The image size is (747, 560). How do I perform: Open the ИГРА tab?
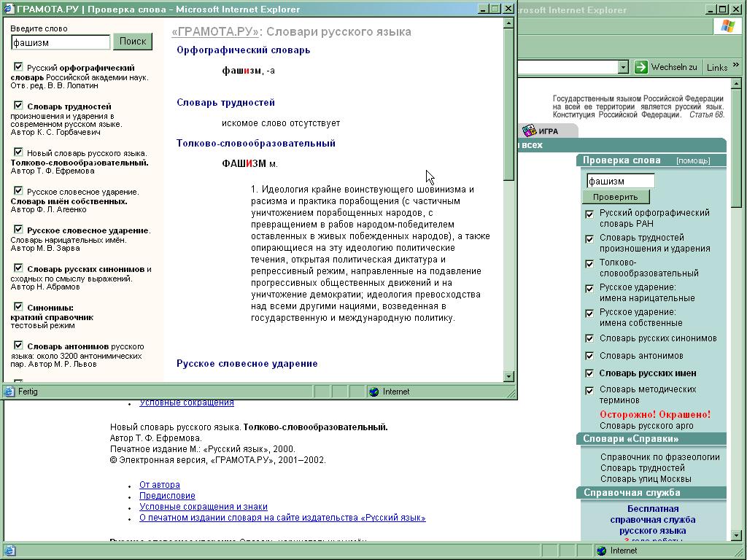[x=549, y=131]
